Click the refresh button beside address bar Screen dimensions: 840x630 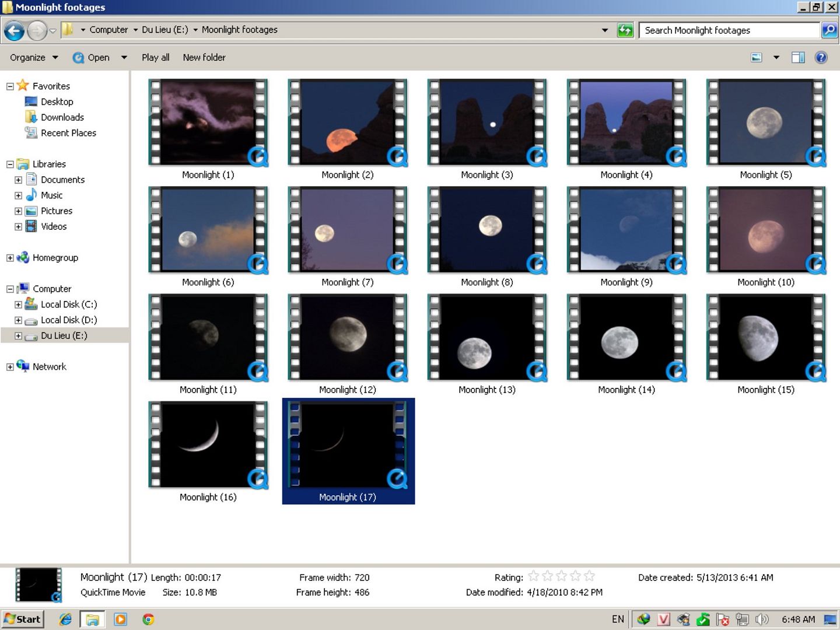click(625, 30)
